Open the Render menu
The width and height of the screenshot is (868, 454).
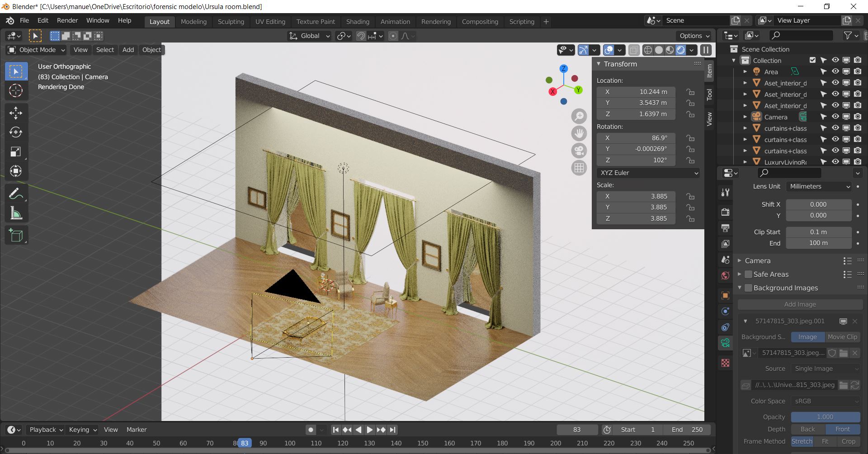67,20
